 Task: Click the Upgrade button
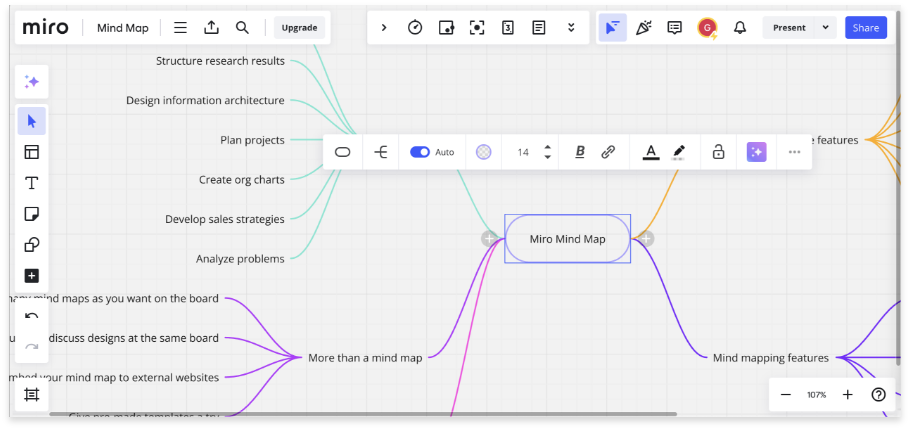pos(299,27)
